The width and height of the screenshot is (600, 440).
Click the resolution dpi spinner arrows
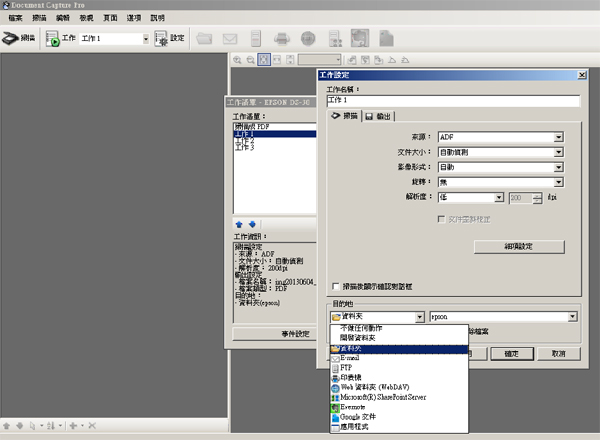pyautogui.click(x=537, y=198)
